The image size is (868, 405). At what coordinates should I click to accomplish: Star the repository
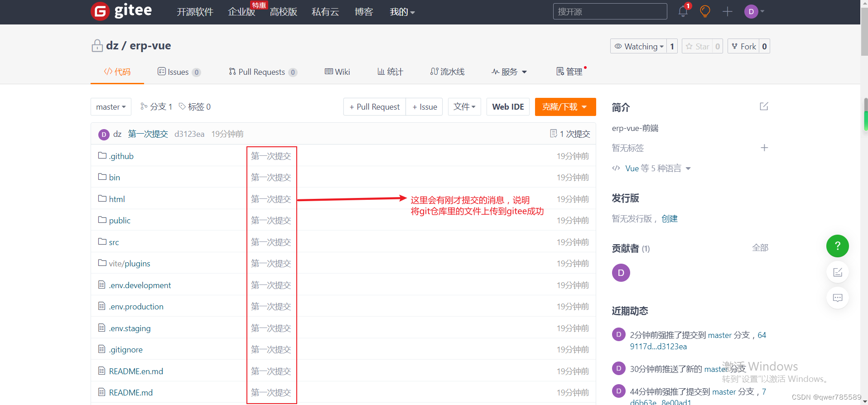(697, 46)
